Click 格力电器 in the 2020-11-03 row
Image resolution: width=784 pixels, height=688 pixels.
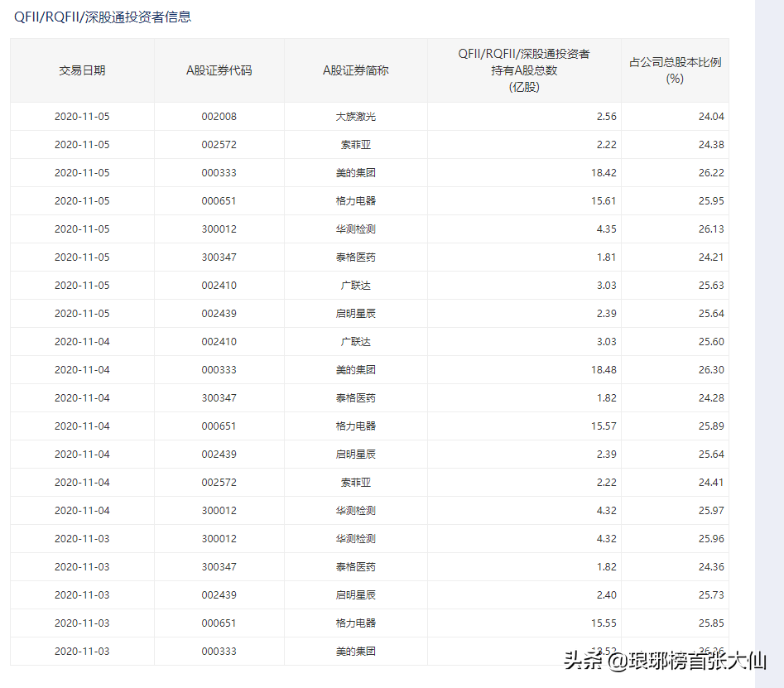[355, 623]
